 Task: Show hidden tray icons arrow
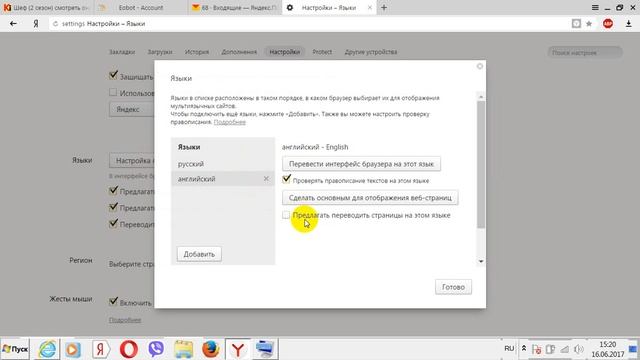click(x=524, y=349)
